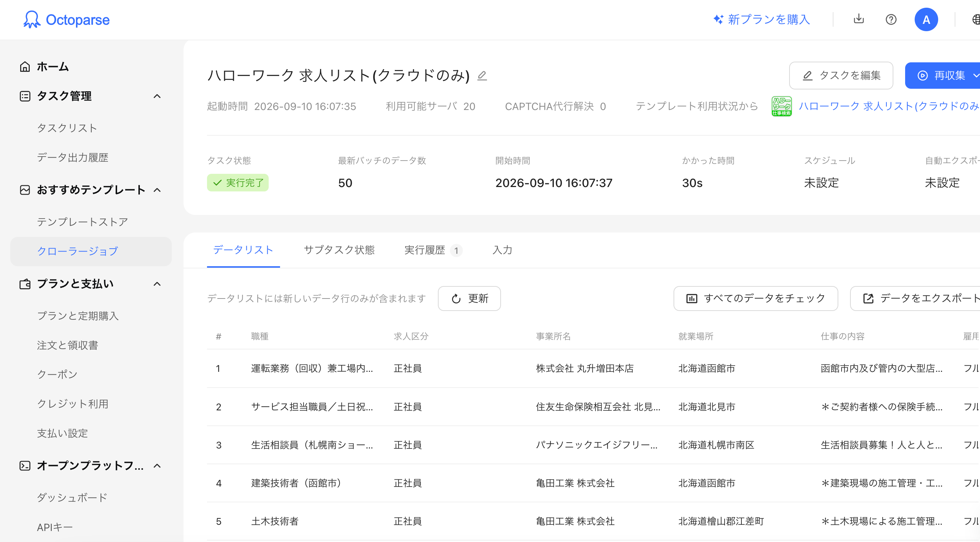Open プランと定期購入 in sidebar

coord(77,315)
